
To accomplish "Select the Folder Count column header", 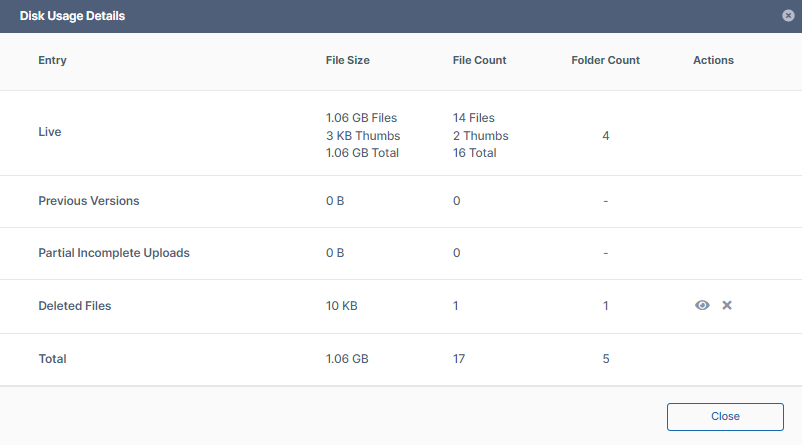I will [x=605, y=60].
